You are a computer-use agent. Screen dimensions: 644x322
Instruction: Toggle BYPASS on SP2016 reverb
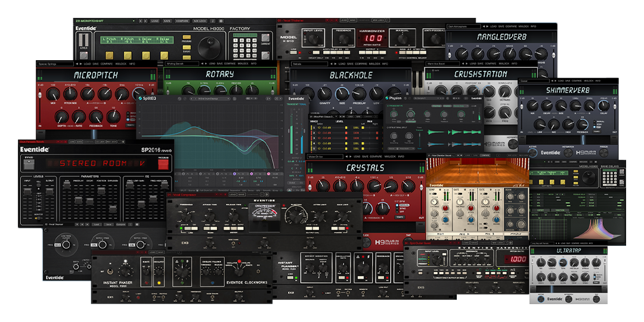click(29, 165)
